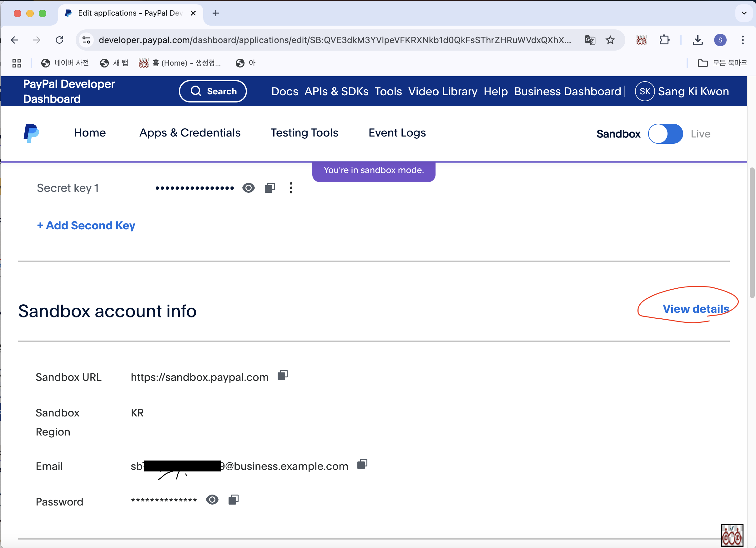Click the SK avatar circle
Viewport: 756px width, 548px height.
(x=645, y=91)
